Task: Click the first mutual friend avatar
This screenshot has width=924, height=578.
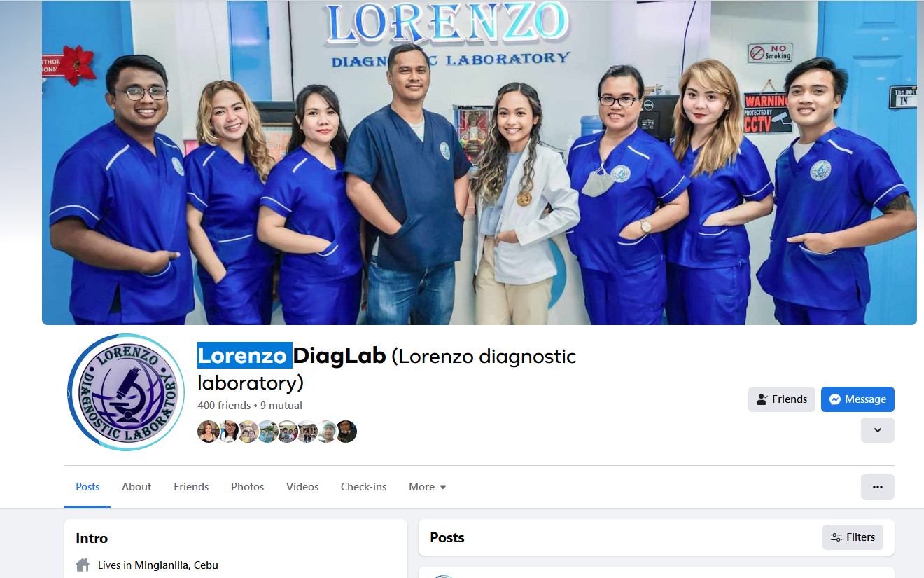Action: 209,432
